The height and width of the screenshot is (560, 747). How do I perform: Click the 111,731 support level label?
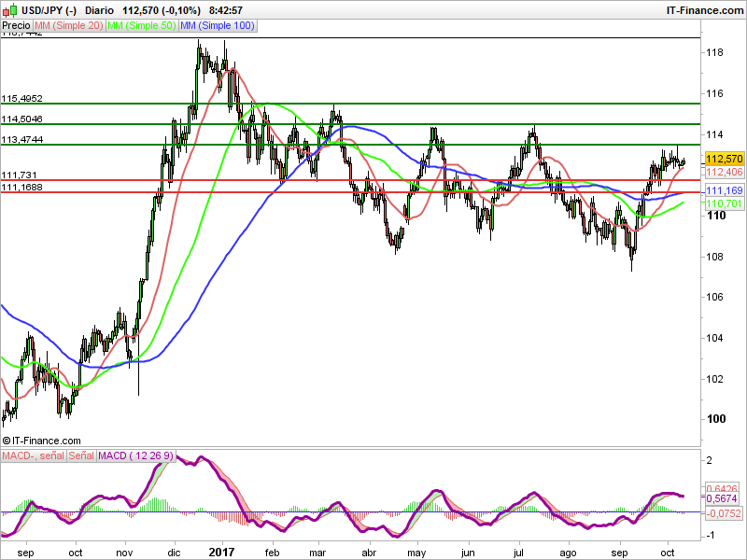(19, 175)
